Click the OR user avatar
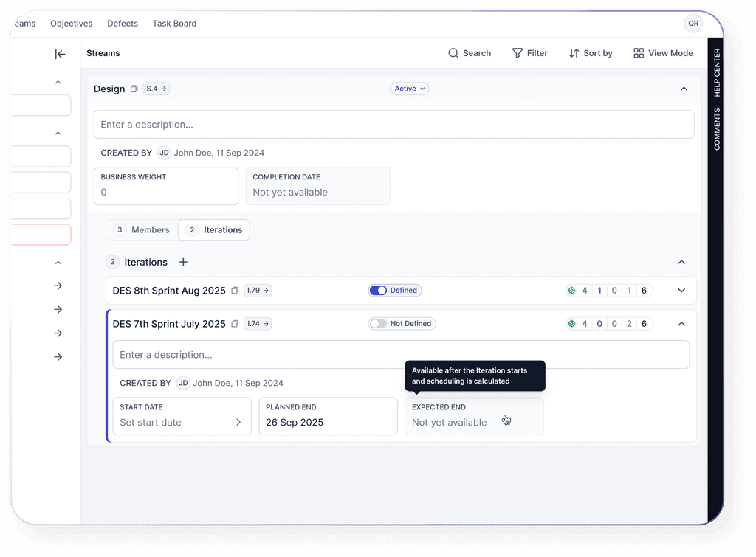The height and width of the screenshot is (557, 756). point(693,24)
